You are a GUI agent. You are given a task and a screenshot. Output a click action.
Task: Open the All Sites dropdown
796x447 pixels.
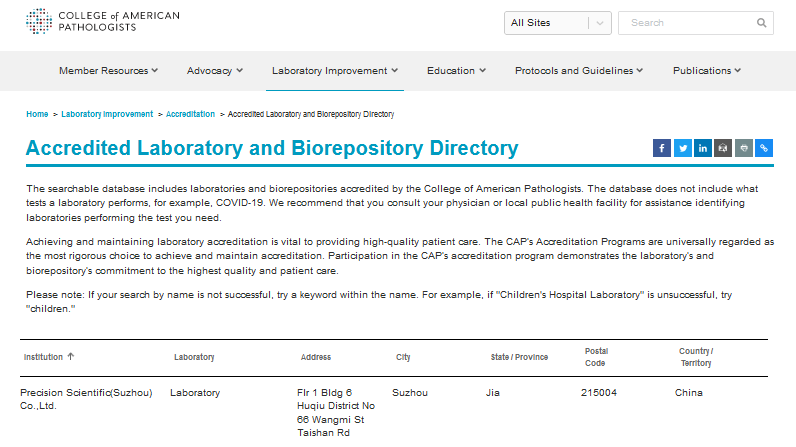pos(557,23)
